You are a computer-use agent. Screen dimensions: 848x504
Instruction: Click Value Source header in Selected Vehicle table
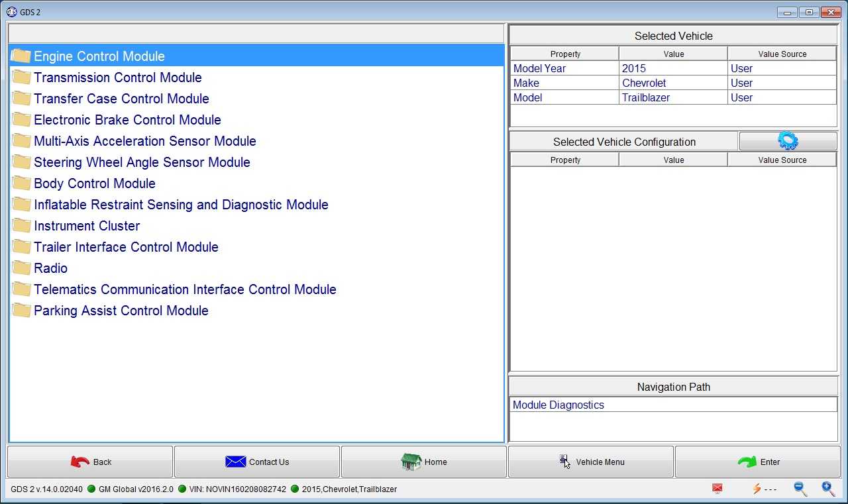pyautogui.click(x=782, y=54)
